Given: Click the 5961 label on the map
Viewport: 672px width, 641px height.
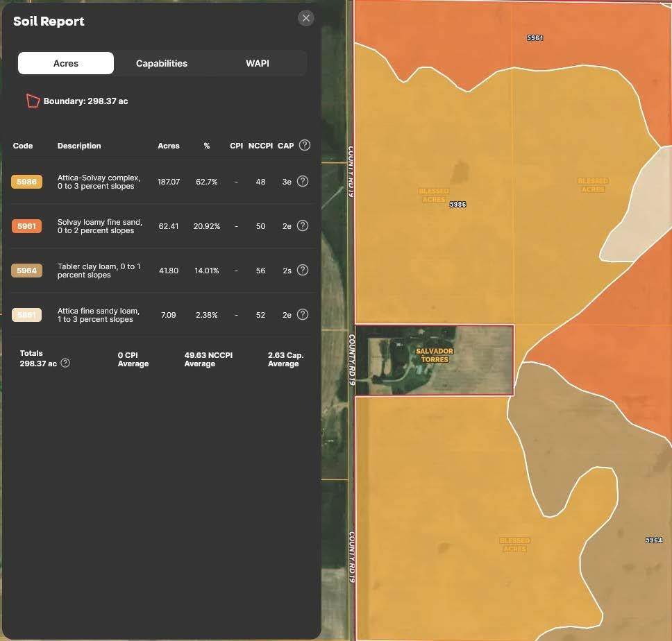Looking at the screenshot, I should [x=535, y=38].
